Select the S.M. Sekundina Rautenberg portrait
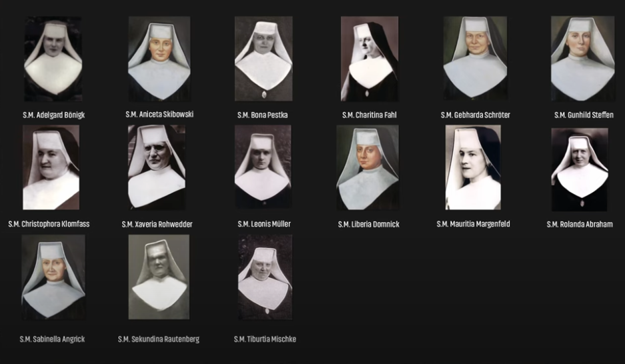625x364 pixels. tap(159, 277)
